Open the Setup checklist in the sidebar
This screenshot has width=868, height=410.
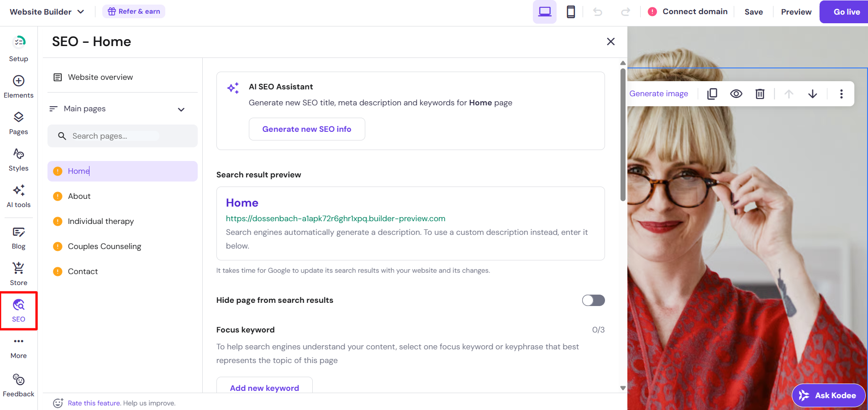click(18, 48)
